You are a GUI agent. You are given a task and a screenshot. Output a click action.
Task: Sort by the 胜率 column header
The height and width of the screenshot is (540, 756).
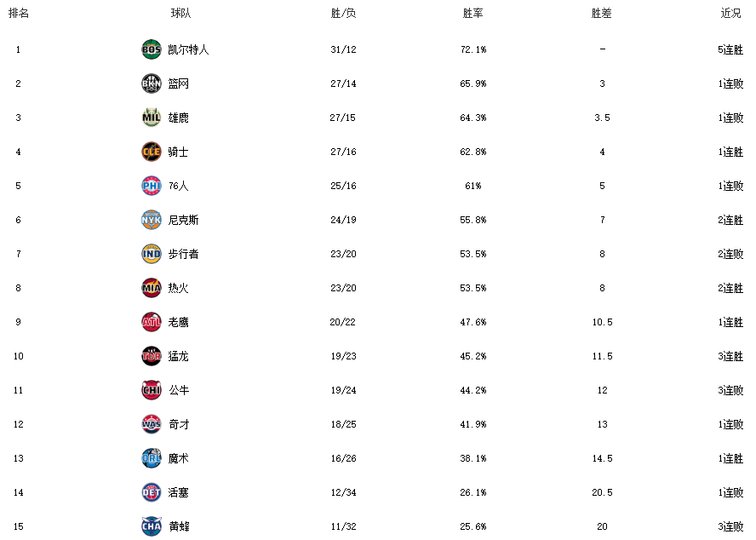coord(473,13)
